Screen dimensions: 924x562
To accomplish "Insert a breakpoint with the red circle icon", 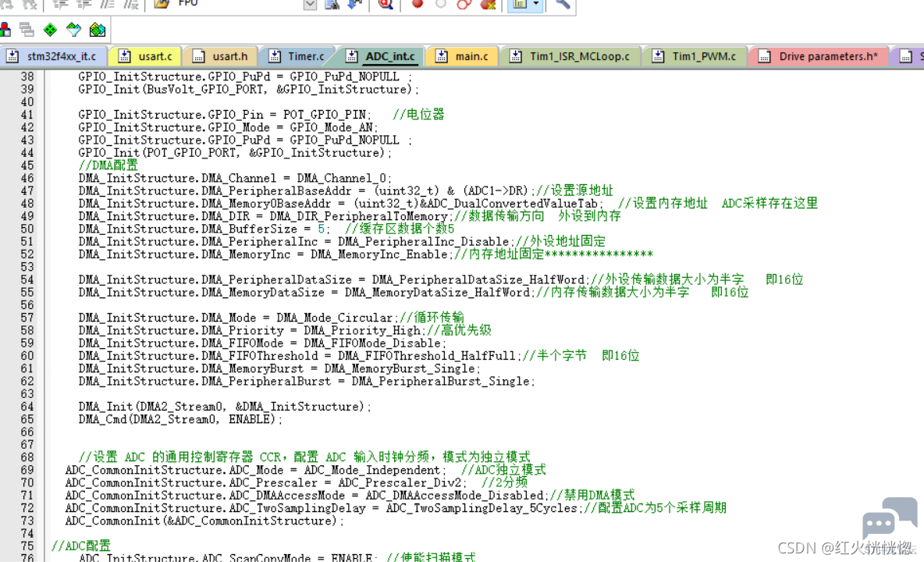I will tap(418, 4).
